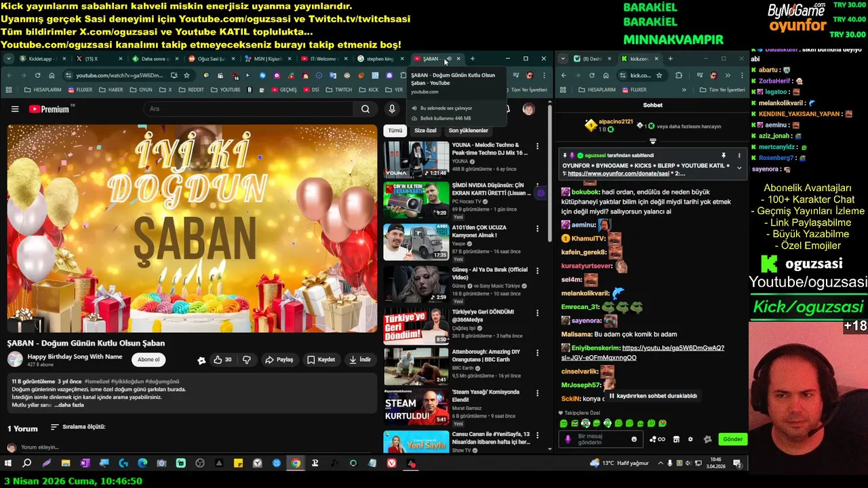The width and height of the screenshot is (868, 488).
Task: Open File Explorer from the taskbar
Action: click(66, 464)
